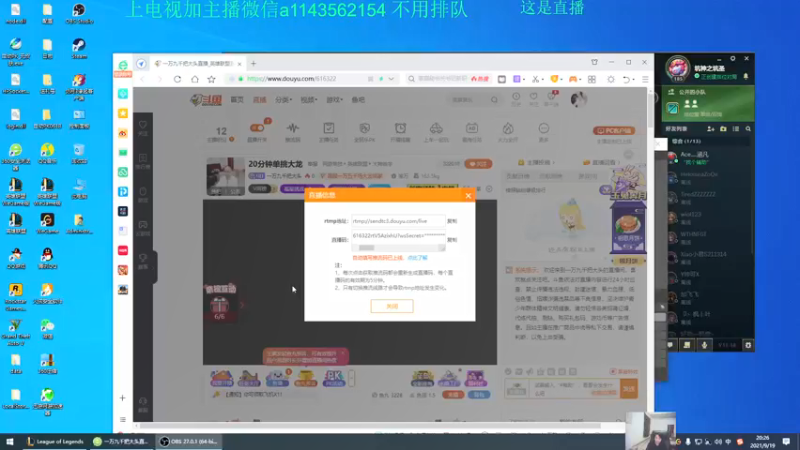Open a new browser tab with plus
This screenshot has height=450, width=800.
click(254, 64)
